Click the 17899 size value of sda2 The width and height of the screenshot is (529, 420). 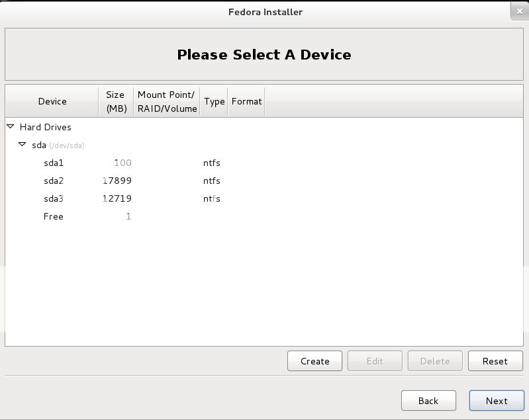117,181
